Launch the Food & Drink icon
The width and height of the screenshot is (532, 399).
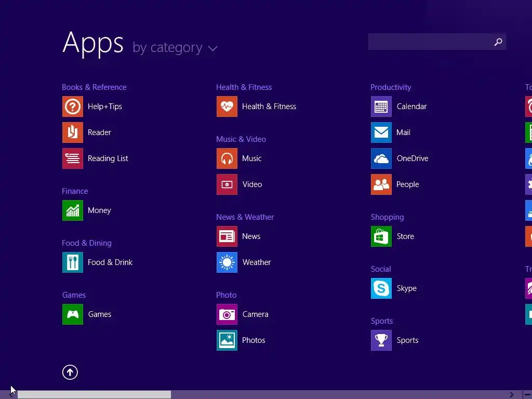(73, 262)
